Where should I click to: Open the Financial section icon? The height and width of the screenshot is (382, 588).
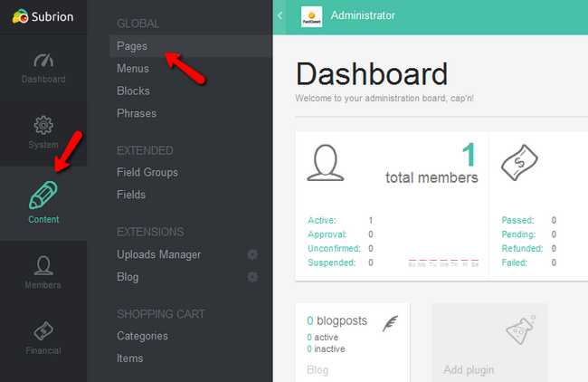pyautogui.click(x=43, y=331)
